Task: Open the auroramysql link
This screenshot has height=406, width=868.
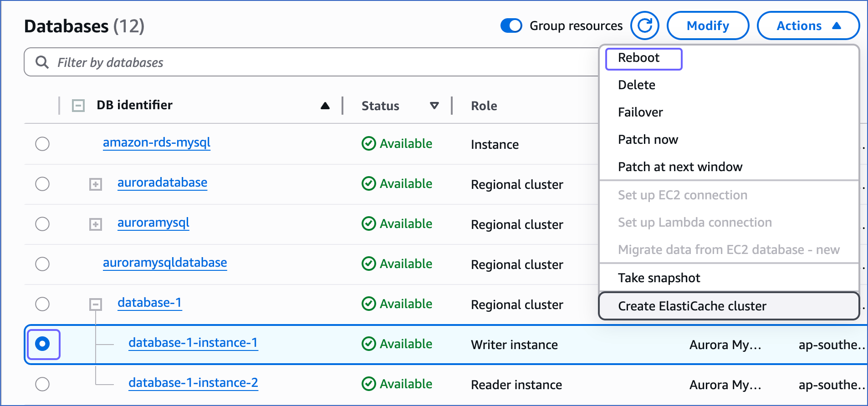Action: pos(153,223)
